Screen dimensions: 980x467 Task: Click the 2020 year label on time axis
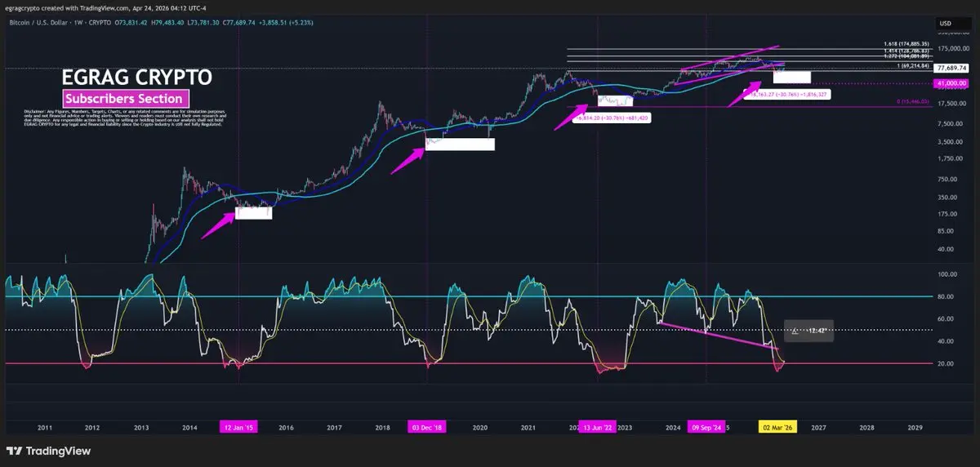(479, 427)
